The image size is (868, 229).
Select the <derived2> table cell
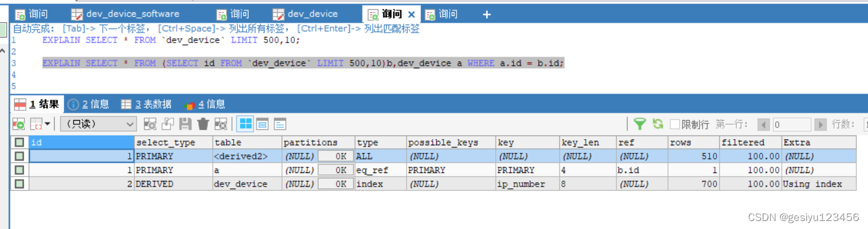pos(247,156)
